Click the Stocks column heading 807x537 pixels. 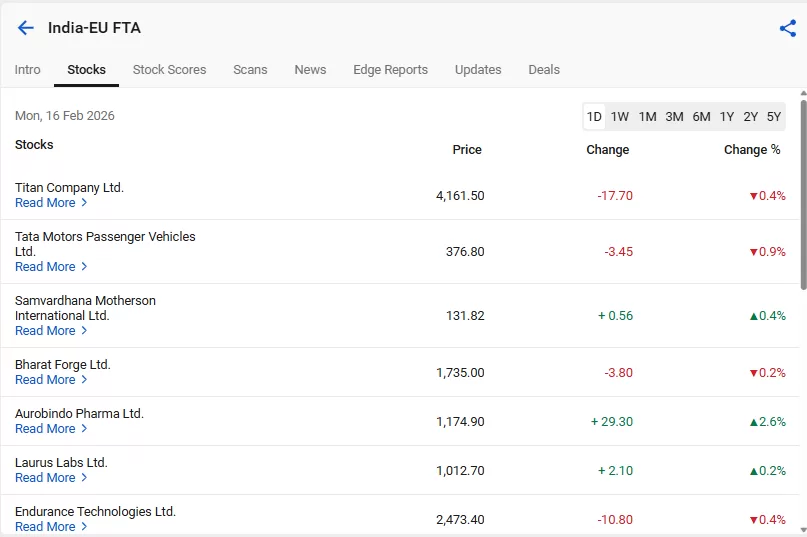[34, 145]
